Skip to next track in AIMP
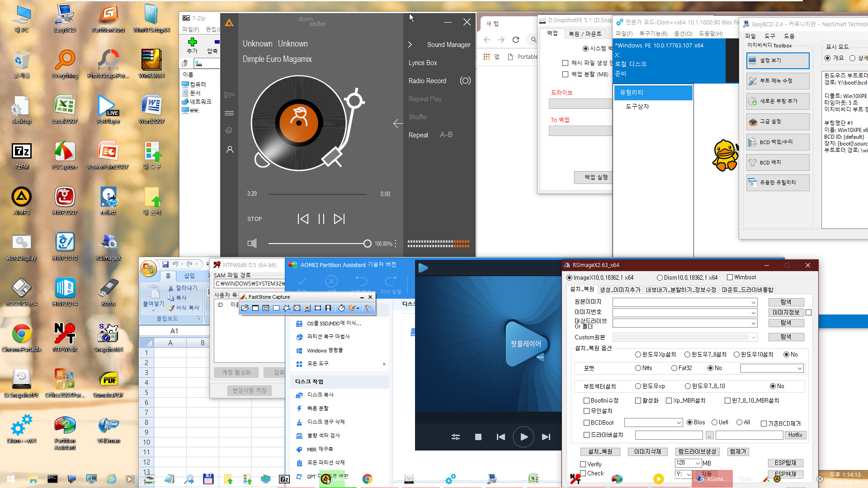This screenshot has height=488, width=868. 340,219
